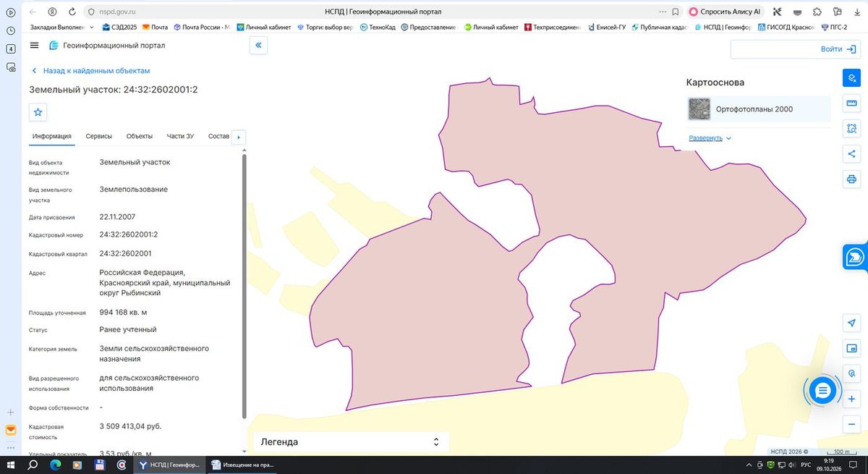
Task: Zoom in on the map
Action: (851, 399)
